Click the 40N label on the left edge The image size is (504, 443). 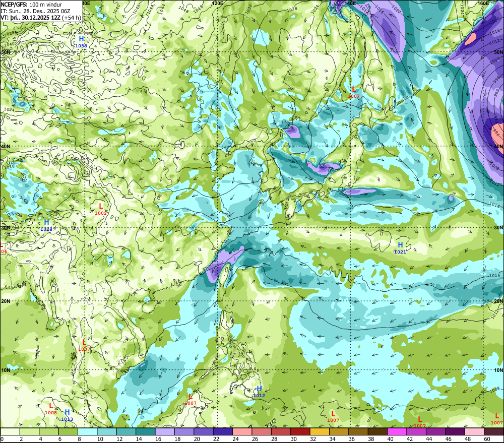[x=6, y=146]
